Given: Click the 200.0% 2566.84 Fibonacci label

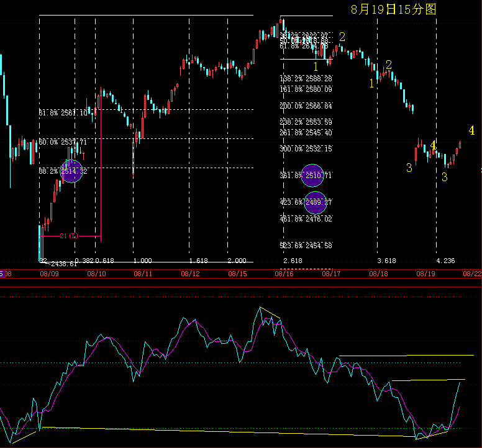Looking at the screenshot, I should point(306,106).
